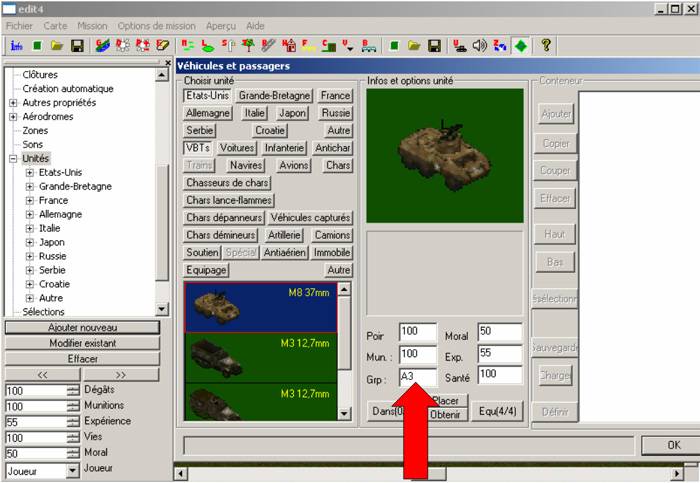The image size is (700, 483).
Task: Click the Grp input field containing A3
Action: (x=416, y=376)
